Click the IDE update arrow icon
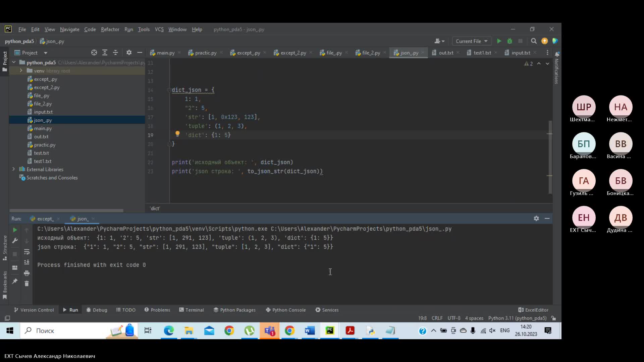Screen dimensions: 644x362 (544, 41)
